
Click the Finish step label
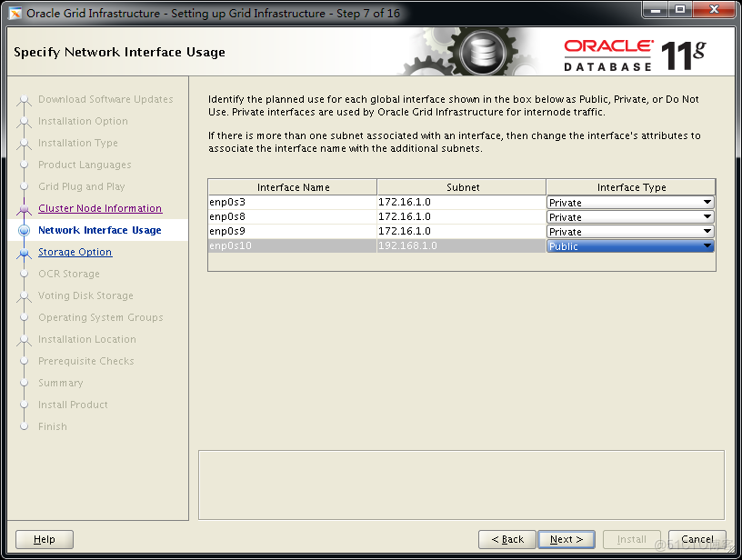[x=53, y=426]
